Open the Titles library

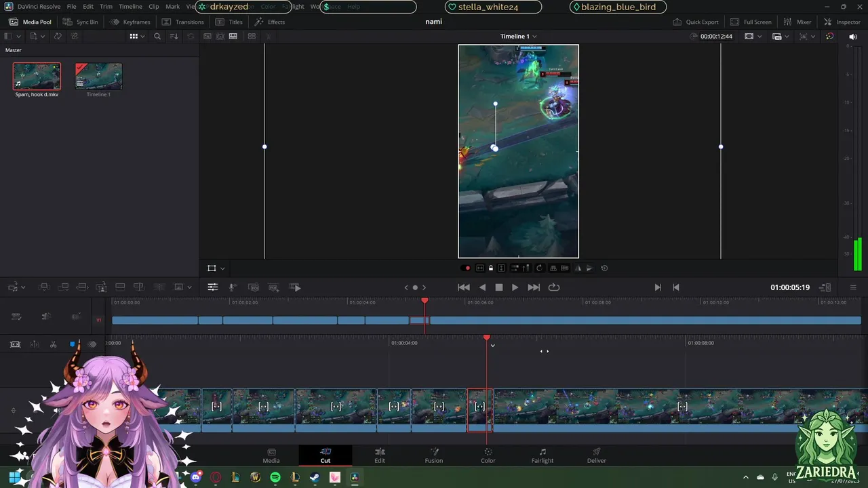pos(229,22)
